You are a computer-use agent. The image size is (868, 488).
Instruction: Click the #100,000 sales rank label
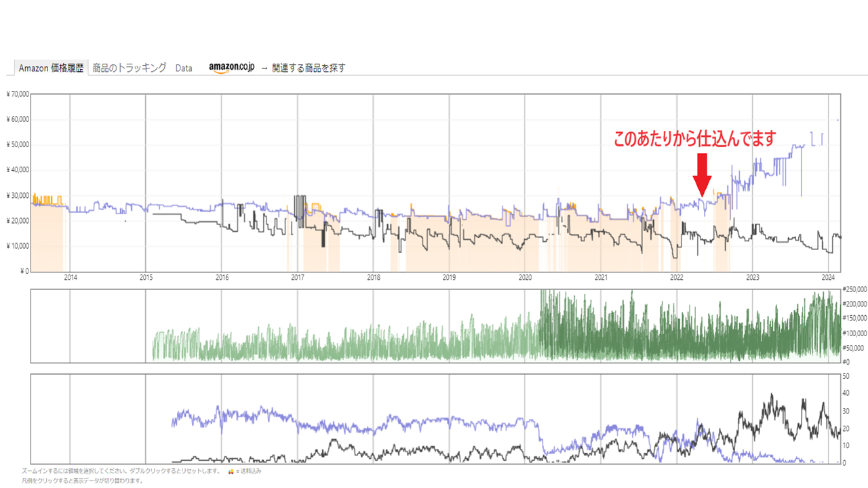[854, 333]
